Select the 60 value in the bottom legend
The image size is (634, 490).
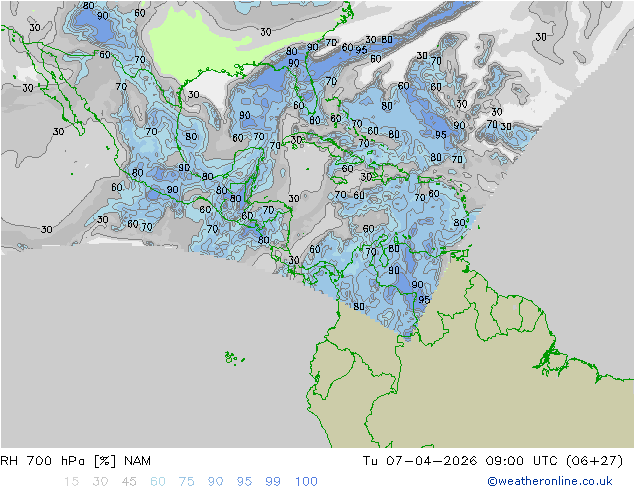158,482
